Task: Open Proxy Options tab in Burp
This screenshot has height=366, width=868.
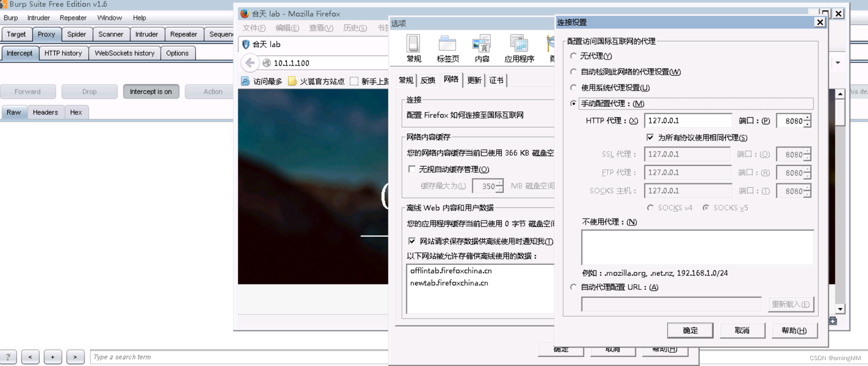Action: point(177,53)
